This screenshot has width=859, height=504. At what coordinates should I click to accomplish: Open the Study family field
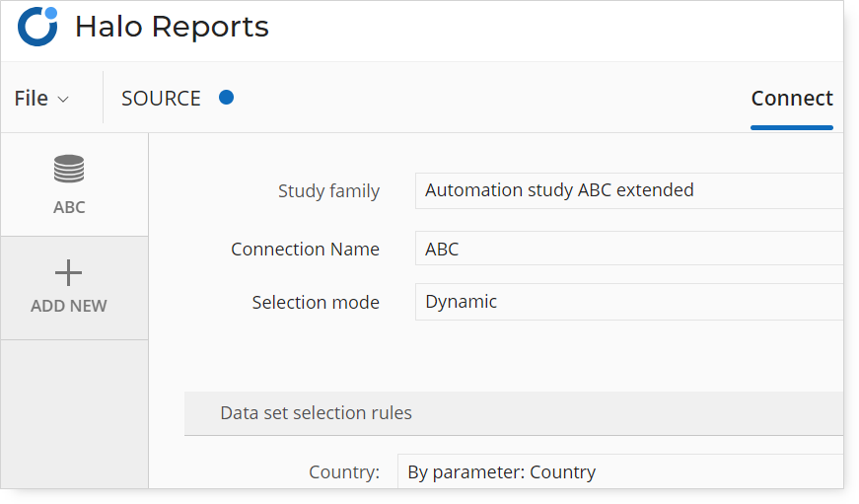coord(629,190)
